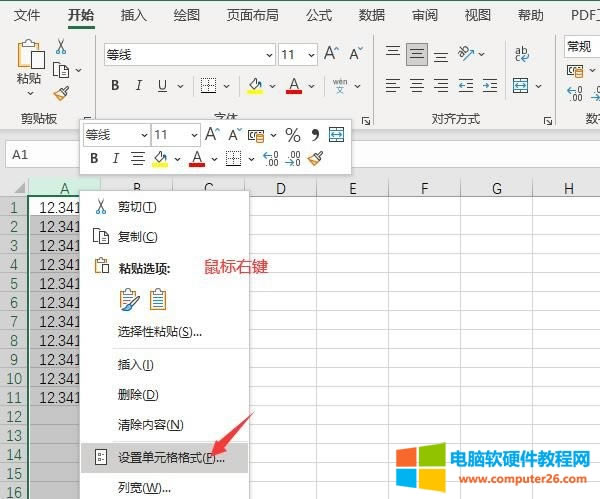
Task: Toggle Italic in the ribbon font group
Action: click(x=138, y=86)
